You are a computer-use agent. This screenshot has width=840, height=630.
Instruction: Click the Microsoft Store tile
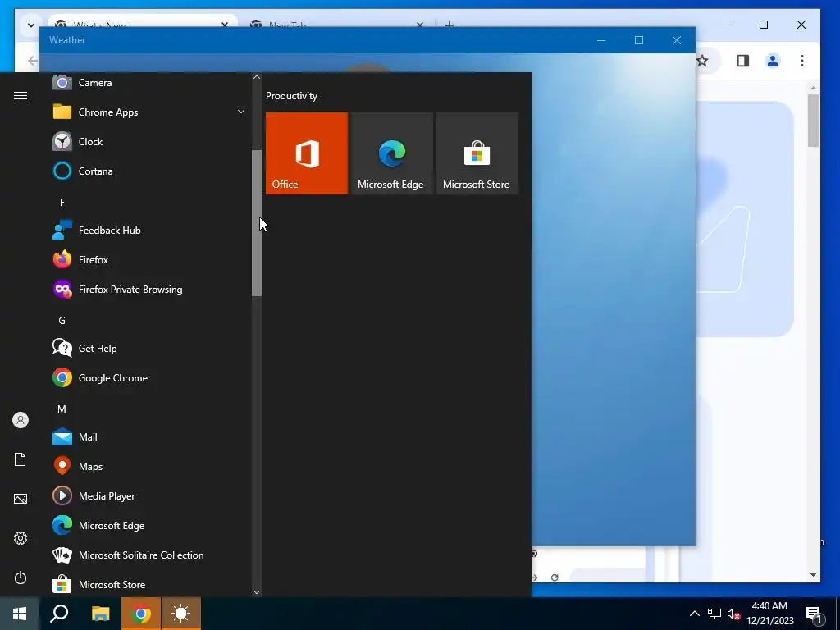pyautogui.click(x=477, y=153)
